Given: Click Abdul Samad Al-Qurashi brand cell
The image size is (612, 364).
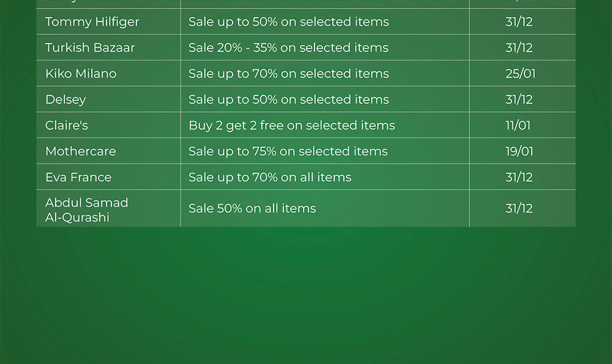Looking at the screenshot, I should pos(86,209).
